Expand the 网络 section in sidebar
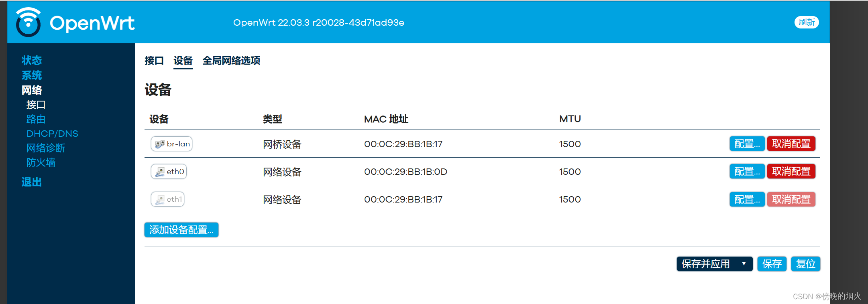 (32, 90)
